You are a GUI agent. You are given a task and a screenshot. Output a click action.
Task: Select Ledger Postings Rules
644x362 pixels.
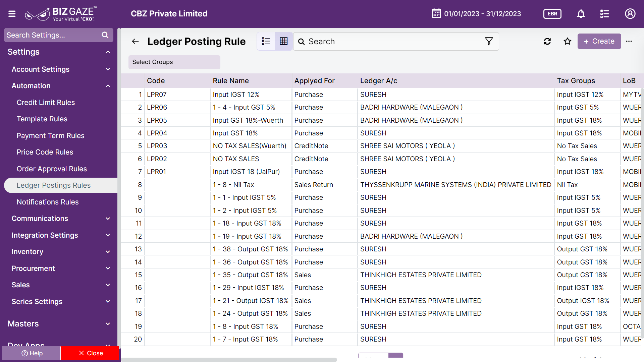click(60, 185)
